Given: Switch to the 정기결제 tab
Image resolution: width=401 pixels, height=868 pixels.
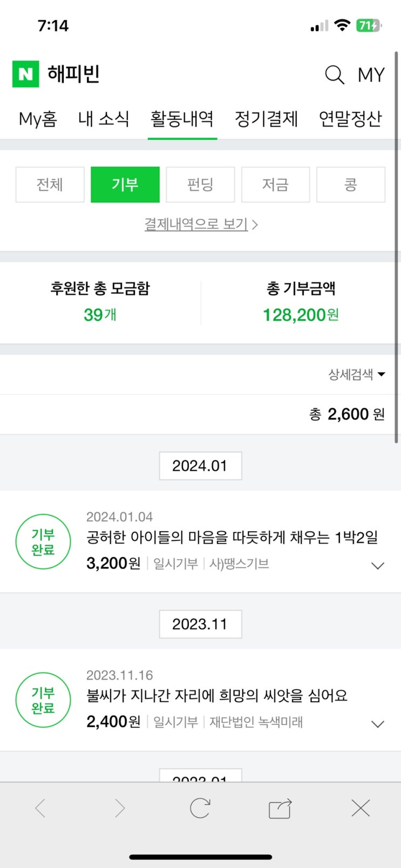Looking at the screenshot, I should [266, 119].
